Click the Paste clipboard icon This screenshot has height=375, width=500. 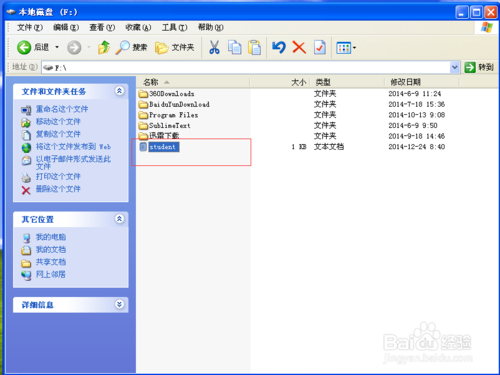[x=255, y=48]
